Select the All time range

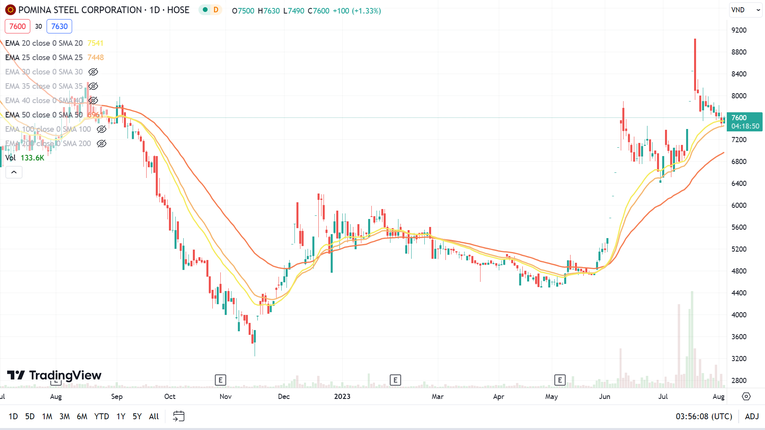(x=154, y=416)
